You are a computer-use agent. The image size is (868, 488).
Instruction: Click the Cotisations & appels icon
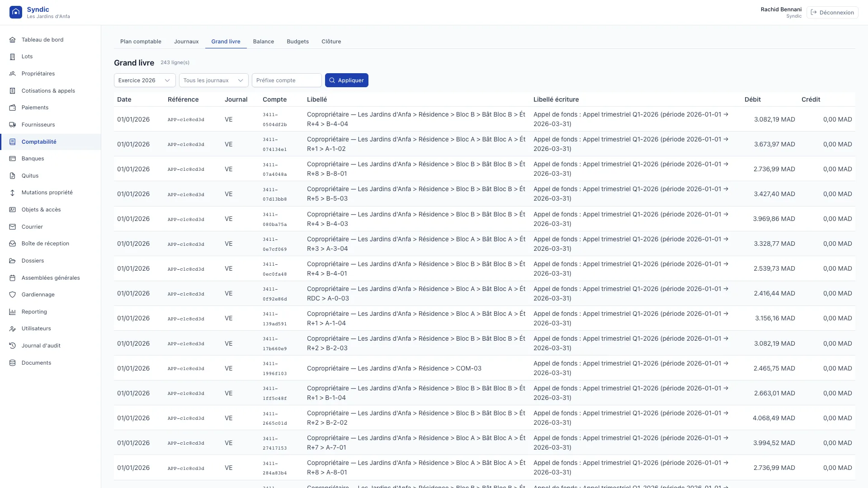[x=13, y=91]
